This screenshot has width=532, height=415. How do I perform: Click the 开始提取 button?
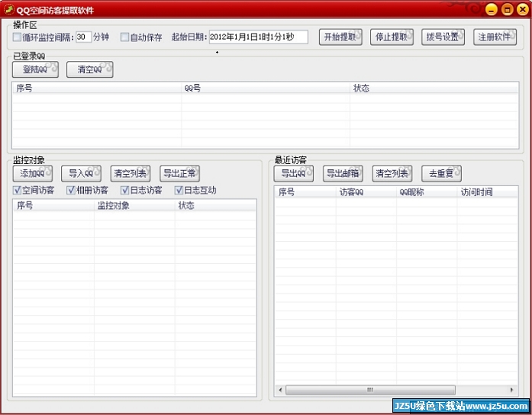[340, 37]
